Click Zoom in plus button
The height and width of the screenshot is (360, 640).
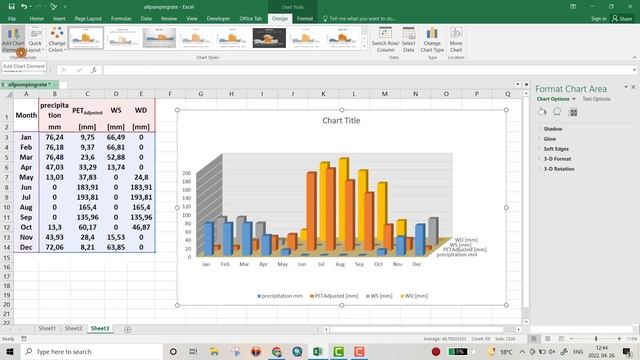(x=619, y=339)
